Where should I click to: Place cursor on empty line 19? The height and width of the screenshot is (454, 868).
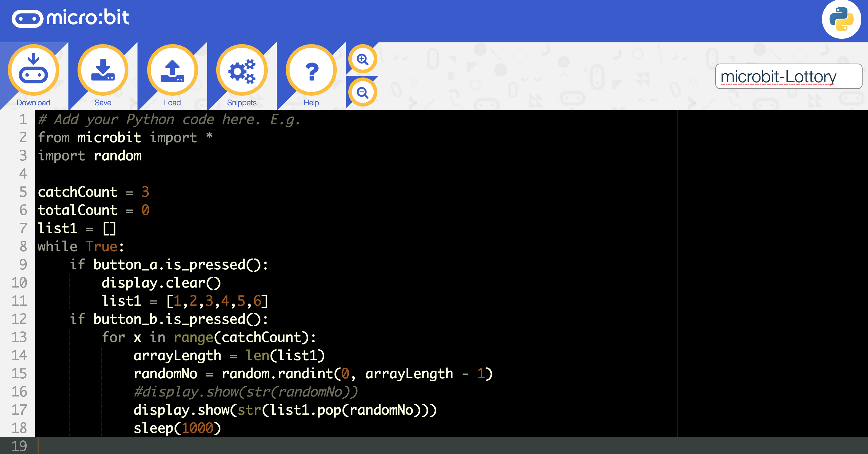point(452,446)
